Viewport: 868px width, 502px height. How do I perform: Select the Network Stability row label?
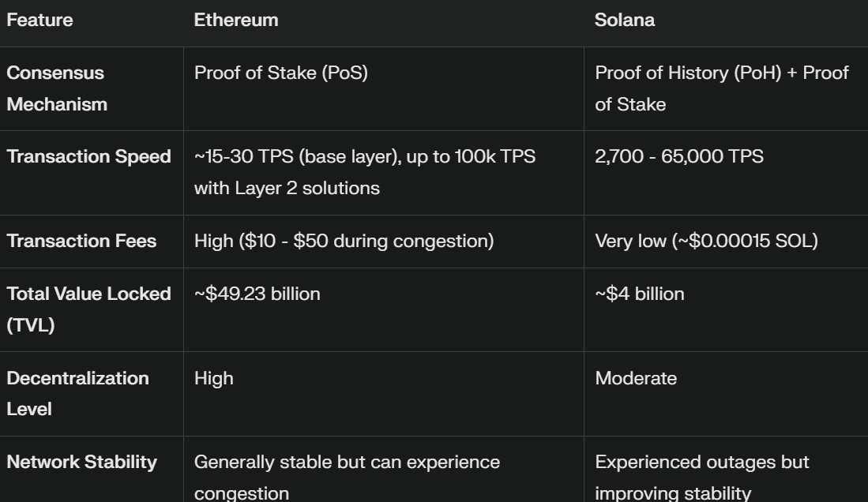pyautogui.click(x=82, y=463)
